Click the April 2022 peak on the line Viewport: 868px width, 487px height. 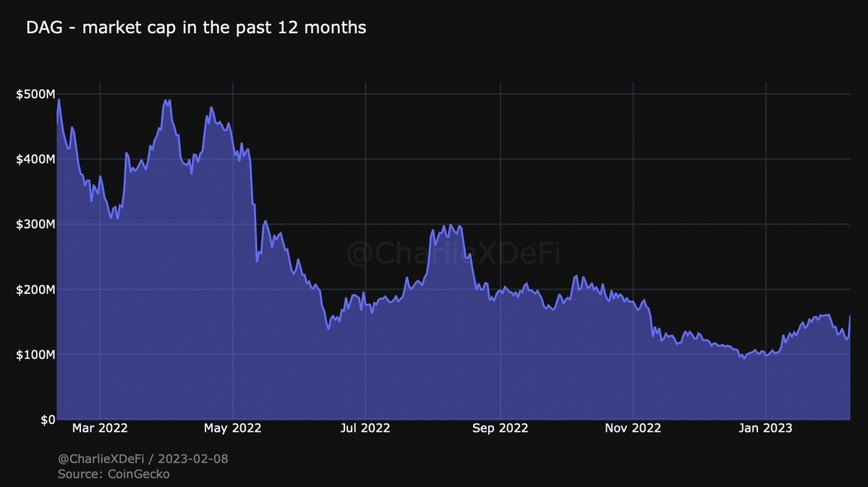(x=166, y=101)
